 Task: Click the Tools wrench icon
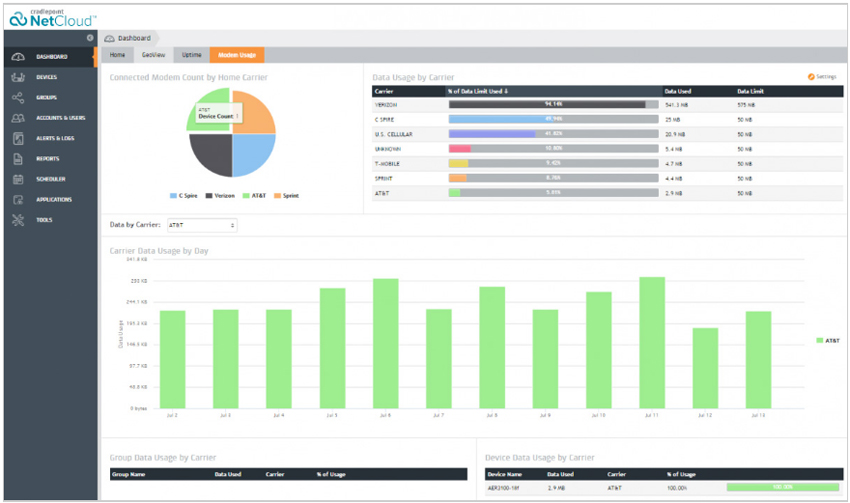(18, 220)
